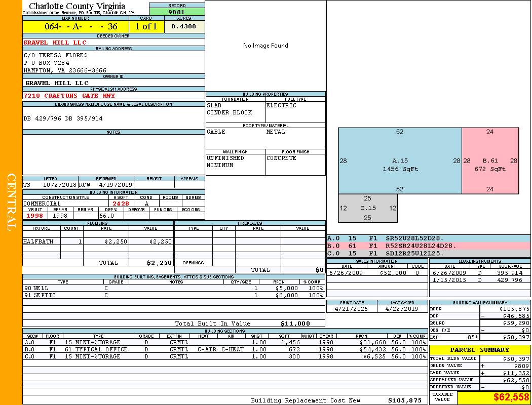The image size is (532, 405).
Task: Click the P O BOX 7284 line
Action: [x=47, y=63]
